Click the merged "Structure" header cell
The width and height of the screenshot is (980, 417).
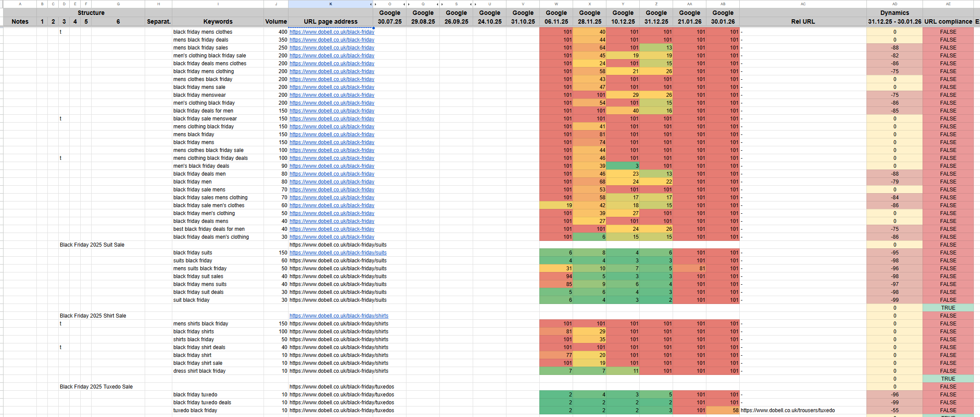tap(91, 13)
